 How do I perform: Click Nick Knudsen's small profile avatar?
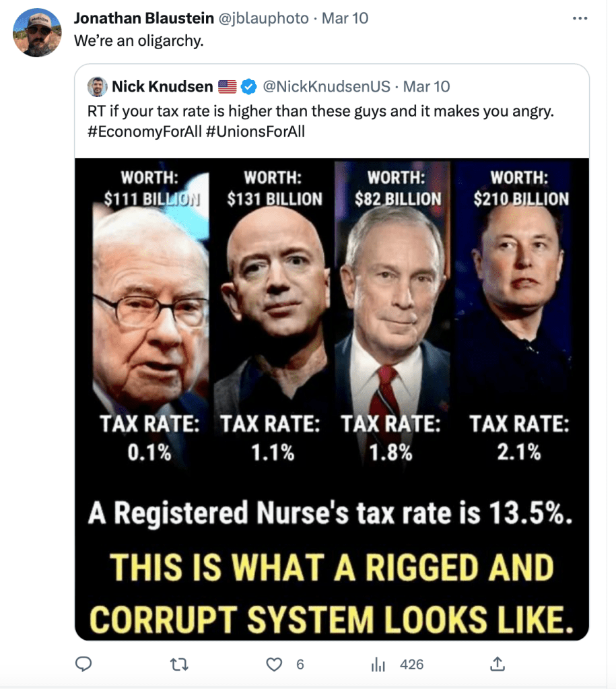coord(98,87)
